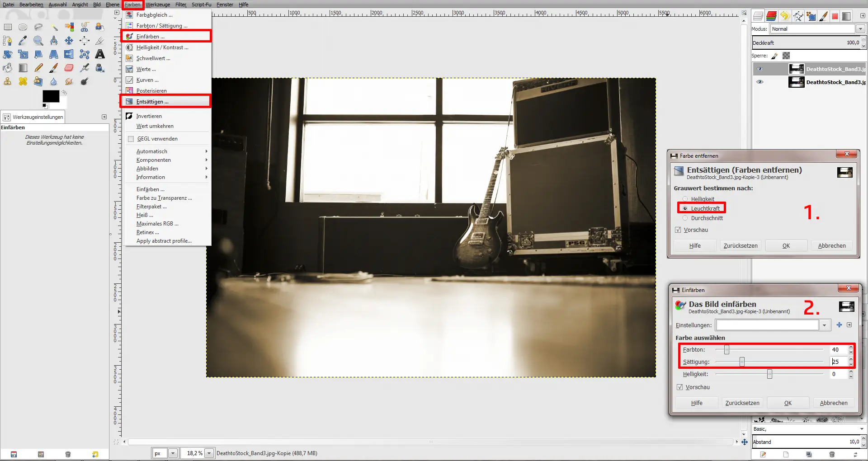Choose the Text tool
Viewport: 868px width, 461px height.
(99, 54)
